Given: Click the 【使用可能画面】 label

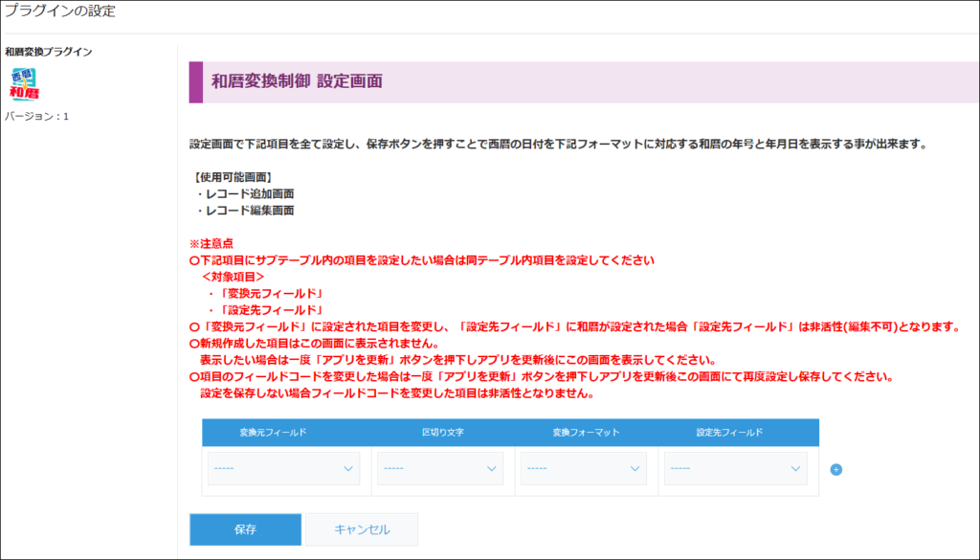Looking at the screenshot, I should tap(233, 177).
